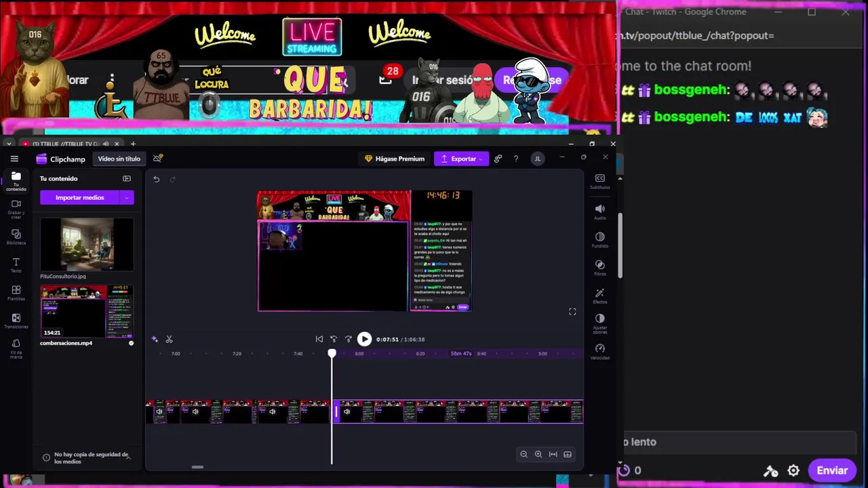Screen dimensions: 868x488
Task: Select the purple-highlighted timeline clip
Action: (x=458, y=411)
